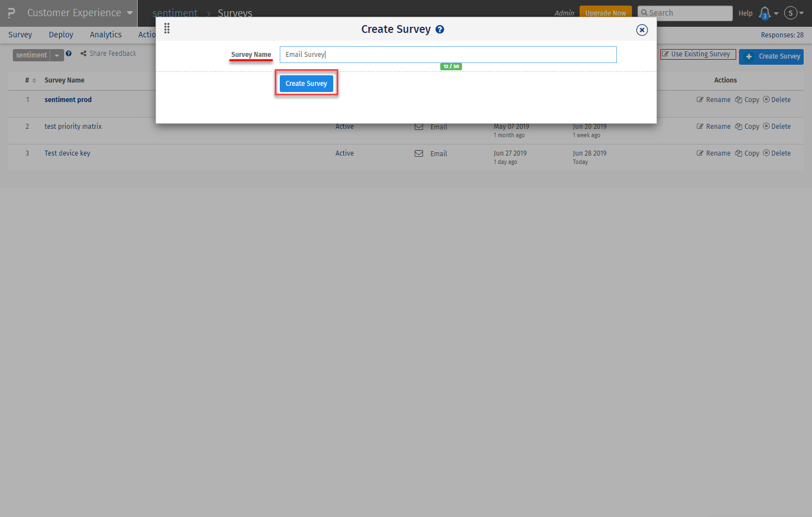The width and height of the screenshot is (812, 517).
Task: Click the Jun 28 2019 date cell
Action: (x=590, y=153)
